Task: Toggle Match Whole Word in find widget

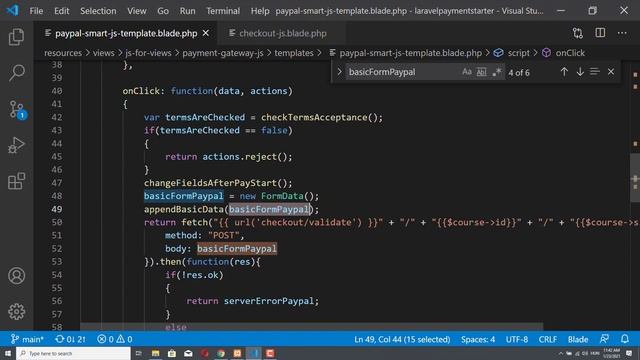Action: (x=482, y=72)
